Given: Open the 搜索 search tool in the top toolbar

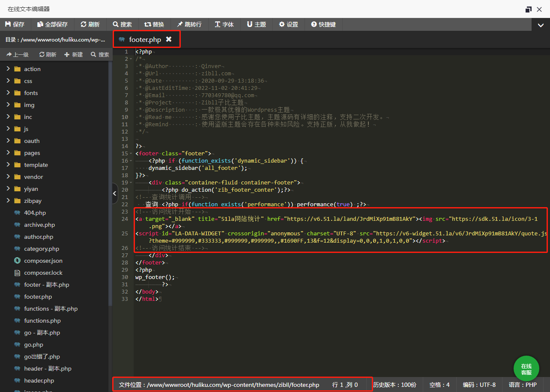Looking at the screenshot, I should (x=122, y=24).
